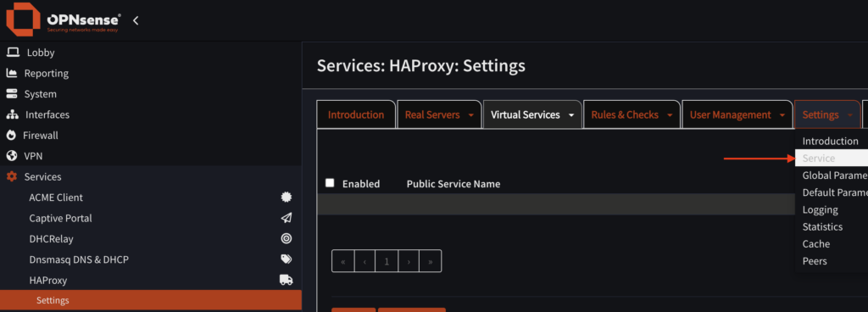This screenshot has width=868, height=312.
Task: Click the VPN globe icon
Action: pyautogui.click(x=11, y=156)
